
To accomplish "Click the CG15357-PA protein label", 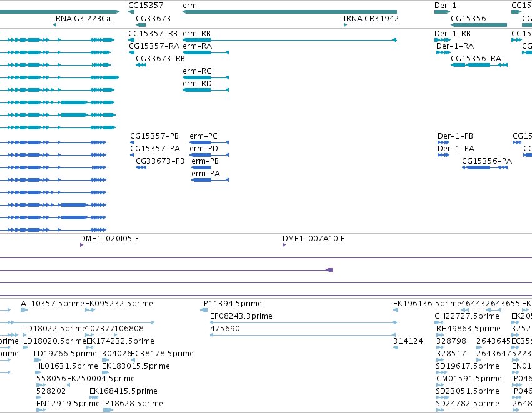I will click(x=155, y=149).
